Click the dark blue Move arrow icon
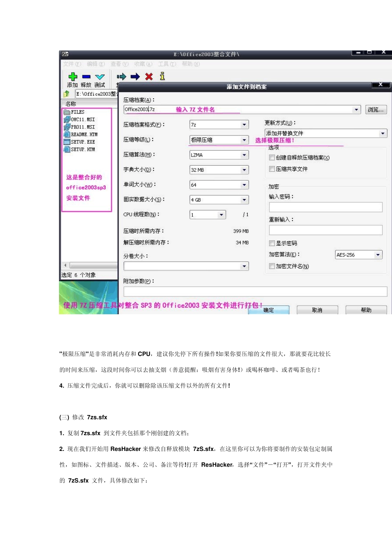392x555 pixels. point(135,76)
